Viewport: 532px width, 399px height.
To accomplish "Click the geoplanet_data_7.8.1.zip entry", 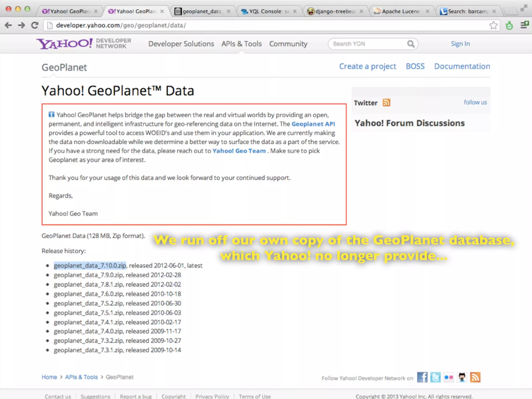I will point(88,284).
